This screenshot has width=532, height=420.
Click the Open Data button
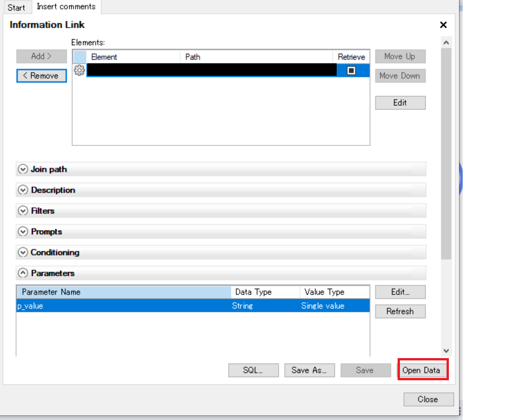(x=422, y=371)
